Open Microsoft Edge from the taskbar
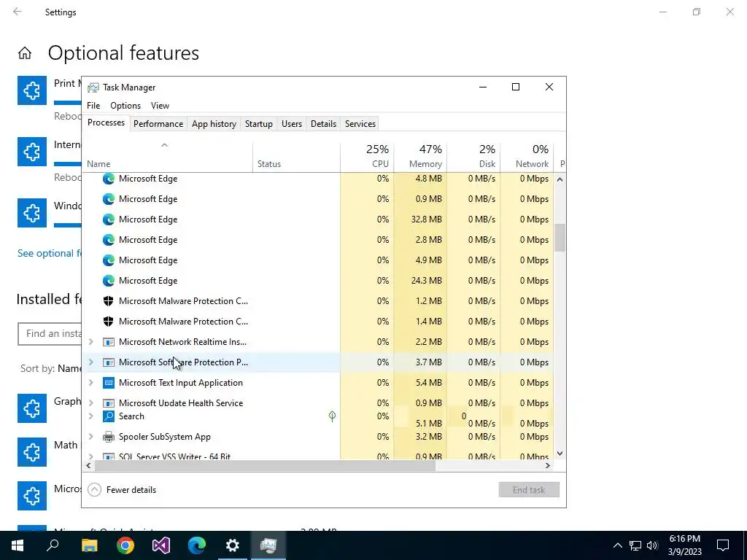Image resolution: width=747 pixels, height=560 pixels. click(197, 545)
